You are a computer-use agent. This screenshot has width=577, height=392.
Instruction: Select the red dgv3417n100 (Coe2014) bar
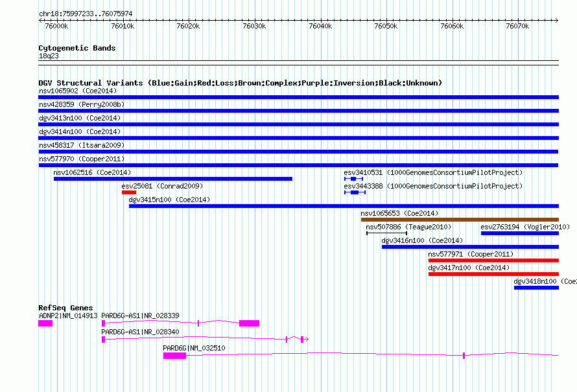(x=493, y=274)
